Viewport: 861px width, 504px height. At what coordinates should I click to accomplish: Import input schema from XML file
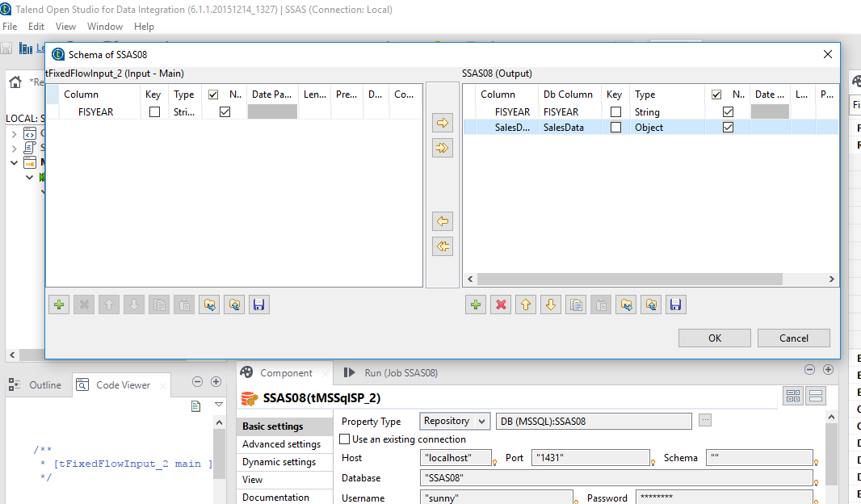(209, 304)
